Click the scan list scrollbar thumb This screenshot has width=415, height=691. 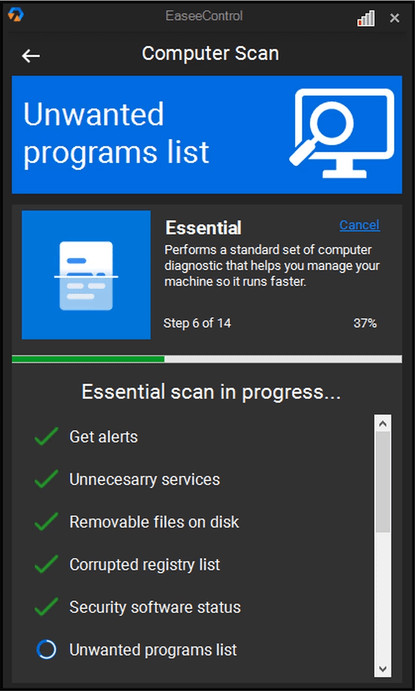[382, 483]
